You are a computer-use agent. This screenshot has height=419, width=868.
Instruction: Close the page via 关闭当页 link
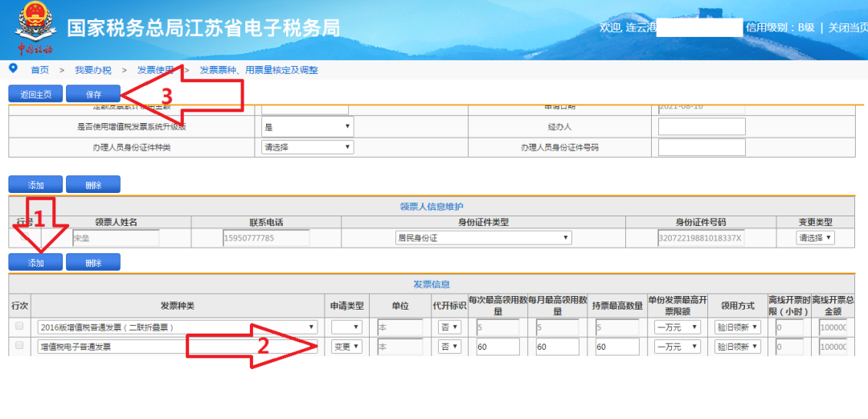point(848,27)
